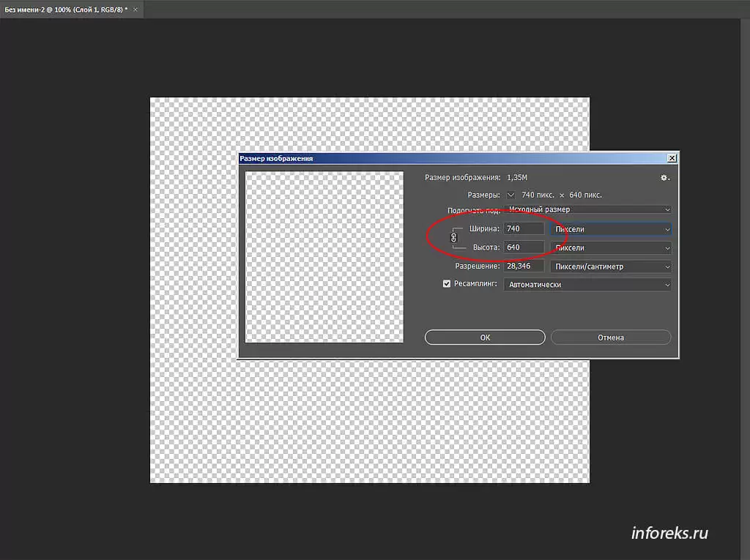750x560 pixels.
Task: Open the gear settings menu in dialog
Action: coord(664,178)
